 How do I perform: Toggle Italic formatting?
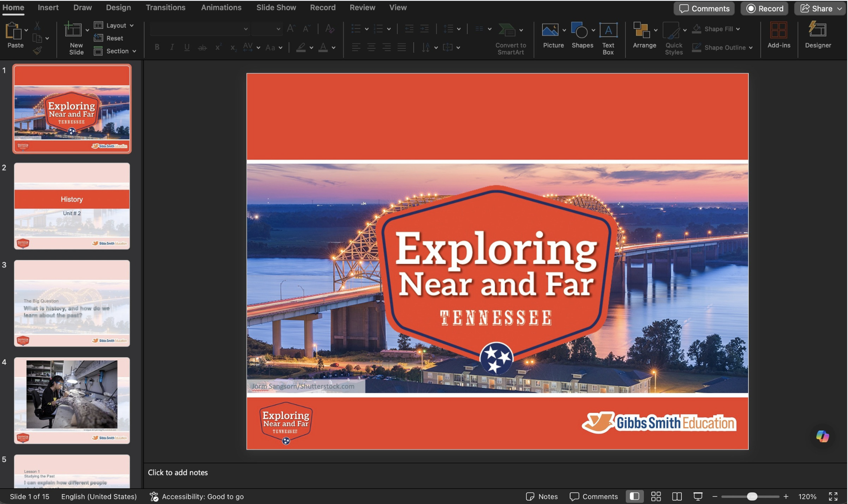pyautogui.click(x=172, y=47)
